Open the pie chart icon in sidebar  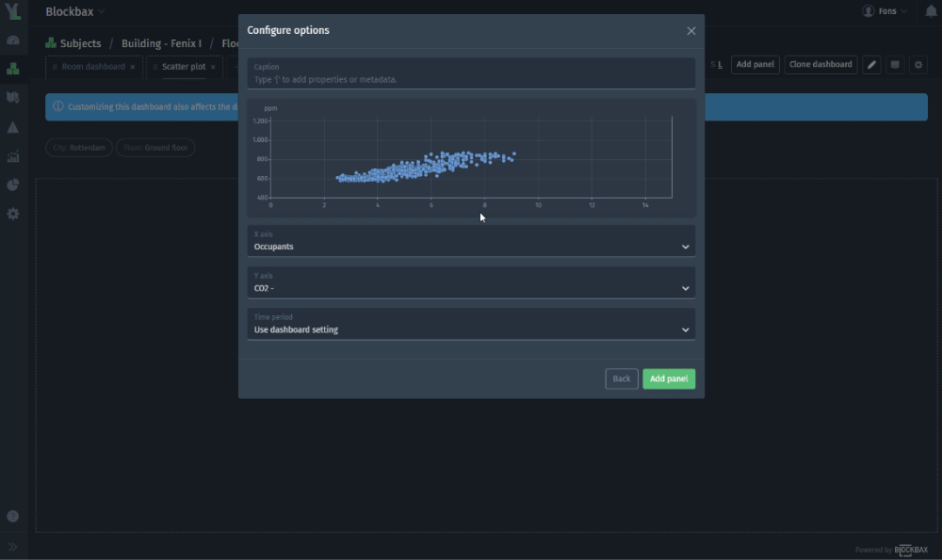13,185
